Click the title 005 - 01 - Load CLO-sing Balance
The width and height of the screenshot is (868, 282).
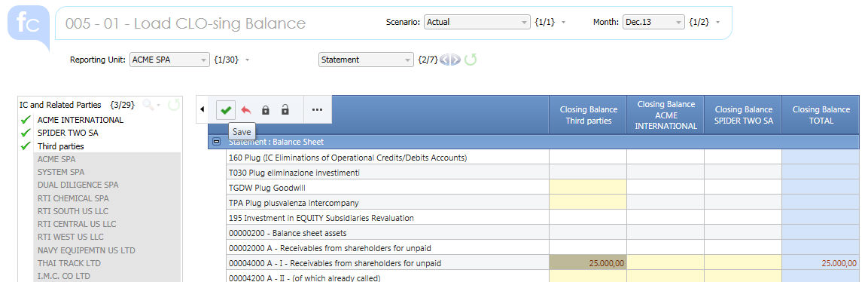point(185,23)
